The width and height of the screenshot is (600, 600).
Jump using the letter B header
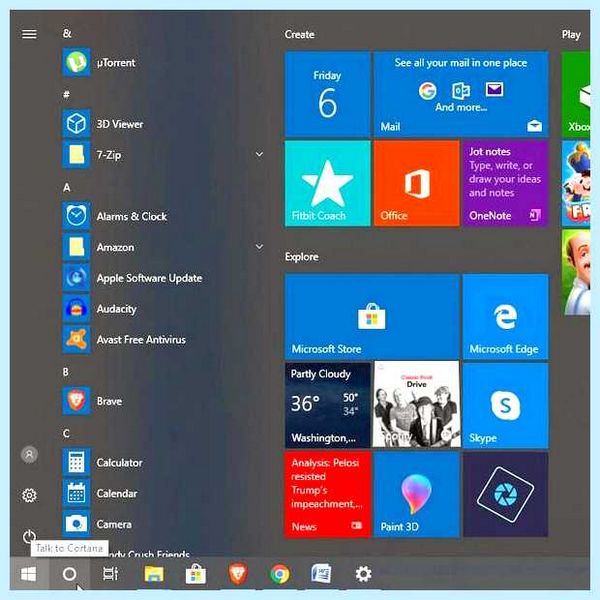[66, 372]
